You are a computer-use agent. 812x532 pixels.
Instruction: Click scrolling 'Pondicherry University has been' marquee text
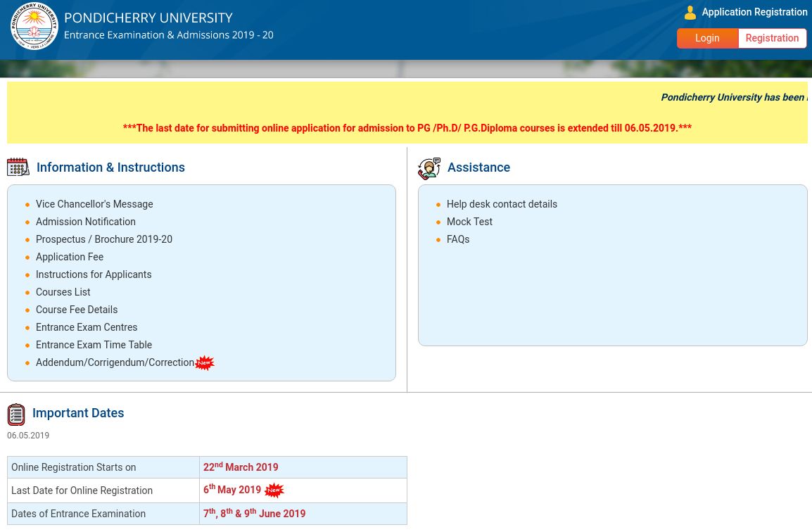click(x=735, y=97)
